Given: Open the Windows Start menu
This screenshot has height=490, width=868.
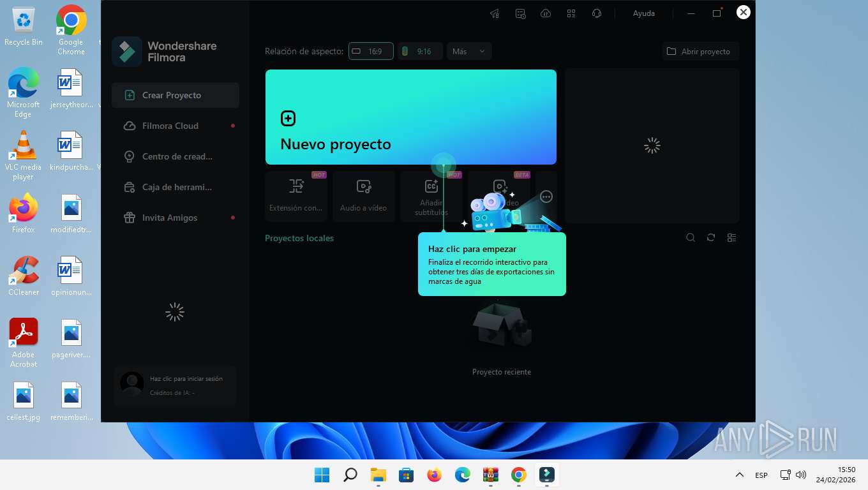Looking at the screenshot, I should click(322, 475).
